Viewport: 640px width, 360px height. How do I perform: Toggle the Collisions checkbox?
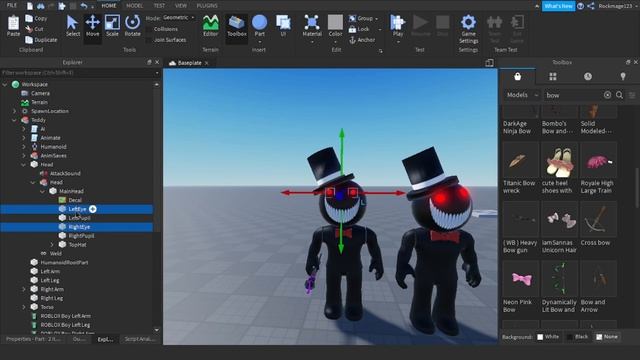[x=149, y=29]
